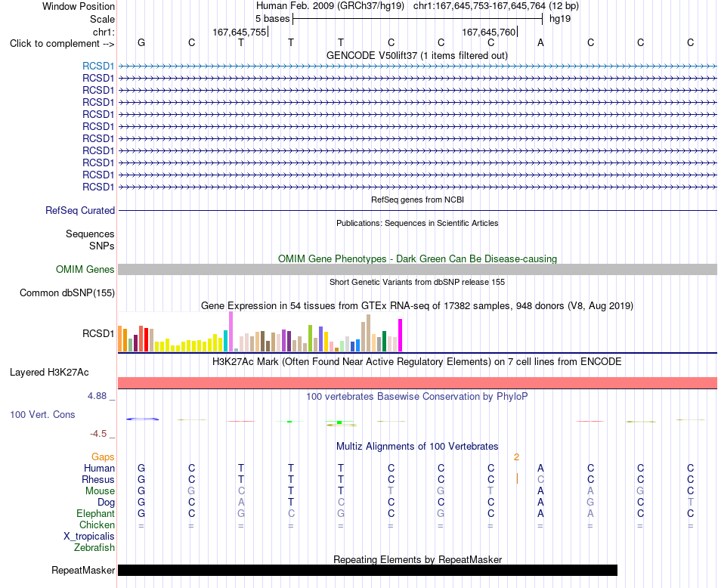Click the '5 bases' scale bar label

272,19
